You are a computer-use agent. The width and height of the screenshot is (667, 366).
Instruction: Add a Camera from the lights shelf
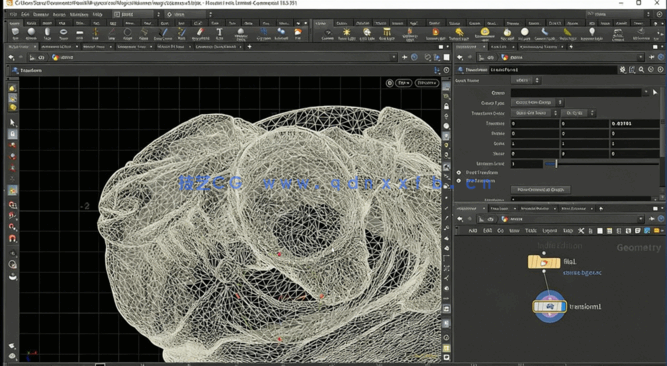pos(328,34)
